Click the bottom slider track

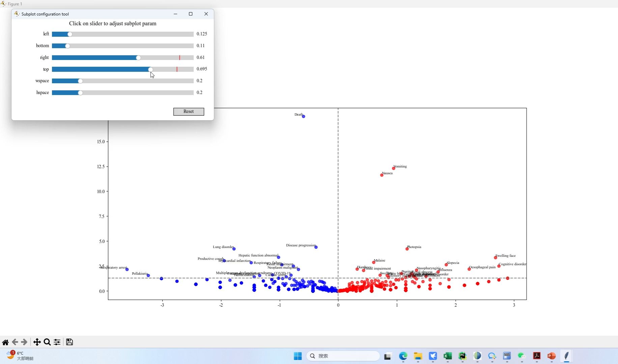[123, 46]
